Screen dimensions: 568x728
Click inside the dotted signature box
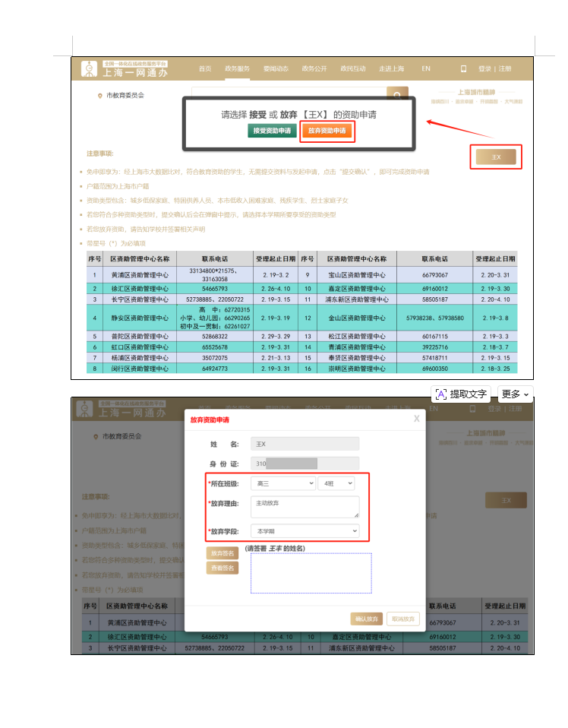click(x=311, y=573)
